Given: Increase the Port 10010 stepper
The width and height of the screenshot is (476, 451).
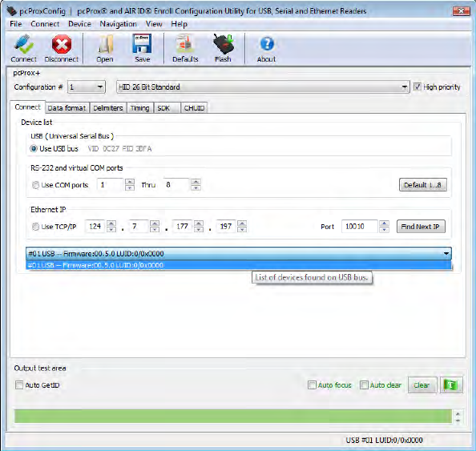Looking at the screenshot, I should (x=384, y=223).
